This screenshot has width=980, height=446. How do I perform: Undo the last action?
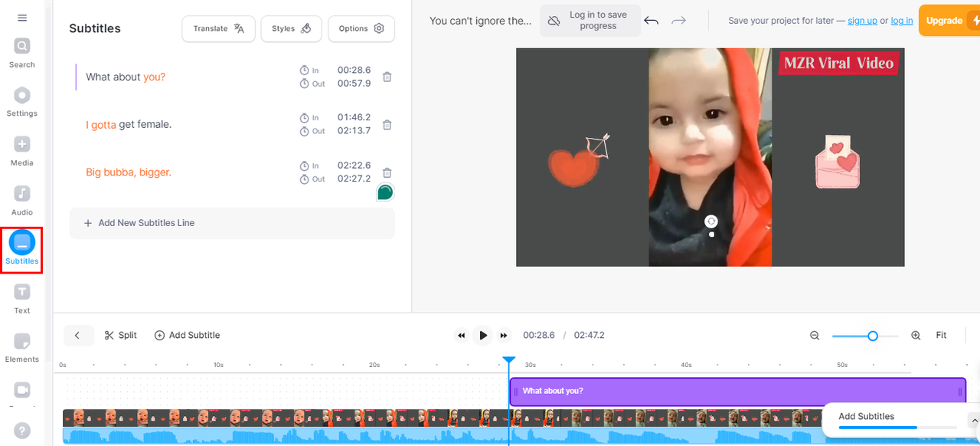(x=652, y=21)
